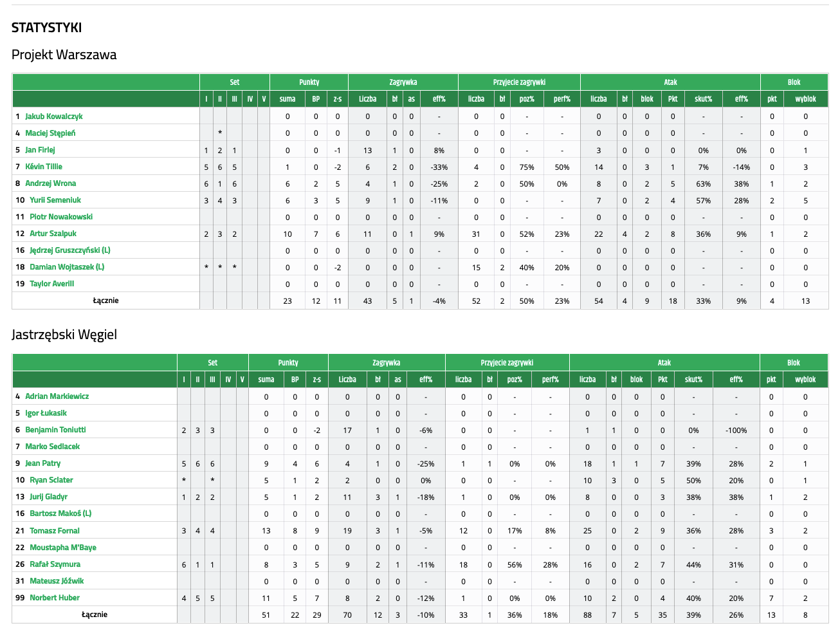Click Artur Szalpuk name link
This screenshot has height=628, width=840.
point(53,234)
